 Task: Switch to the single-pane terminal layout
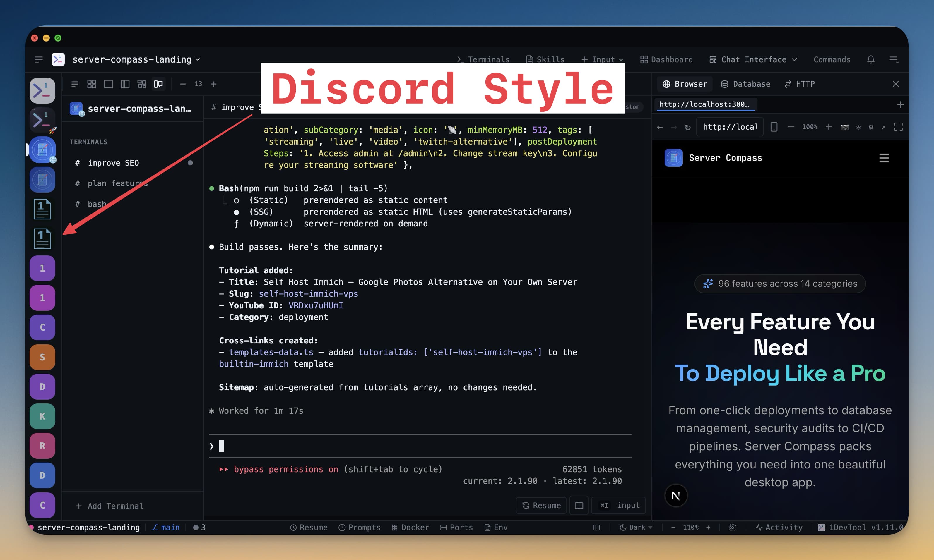coord(108,84)
